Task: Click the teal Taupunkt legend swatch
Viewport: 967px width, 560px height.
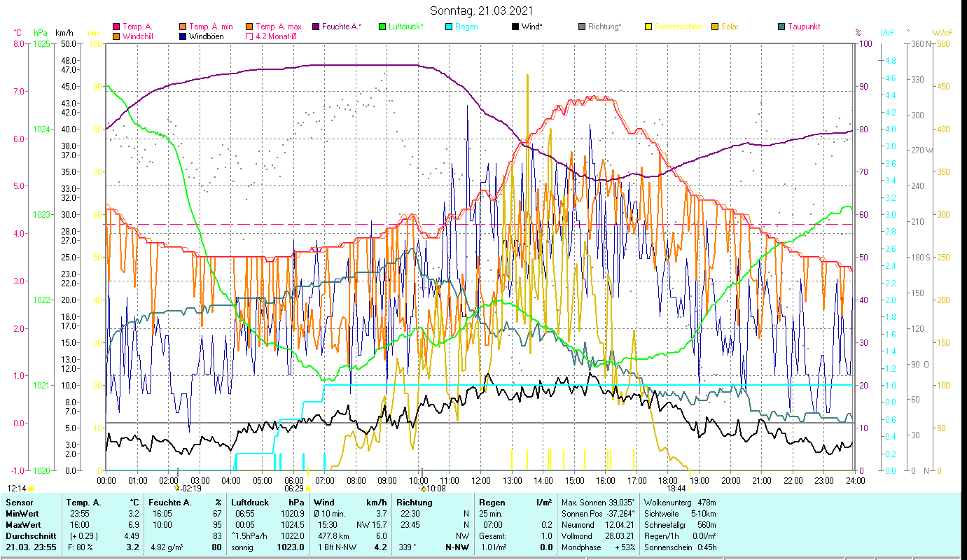Action: [781, 27]
